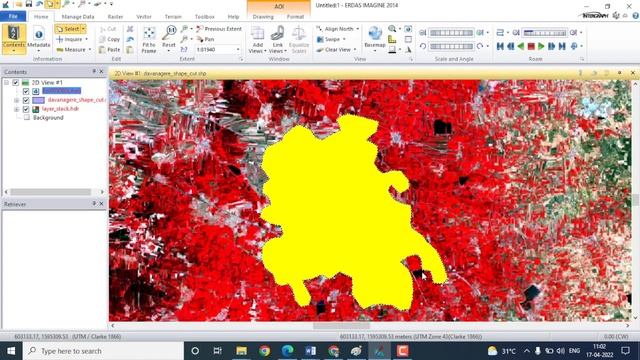Toggle the Background checkbox
This screenshot has height=360, width=640.
[27, 118]
